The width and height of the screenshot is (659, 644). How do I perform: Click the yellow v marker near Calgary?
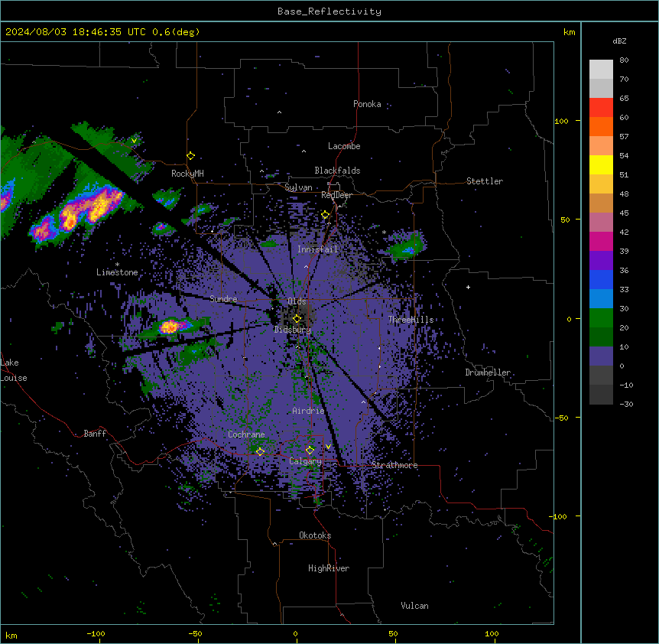pyautogui.click(x=328, y=446)
